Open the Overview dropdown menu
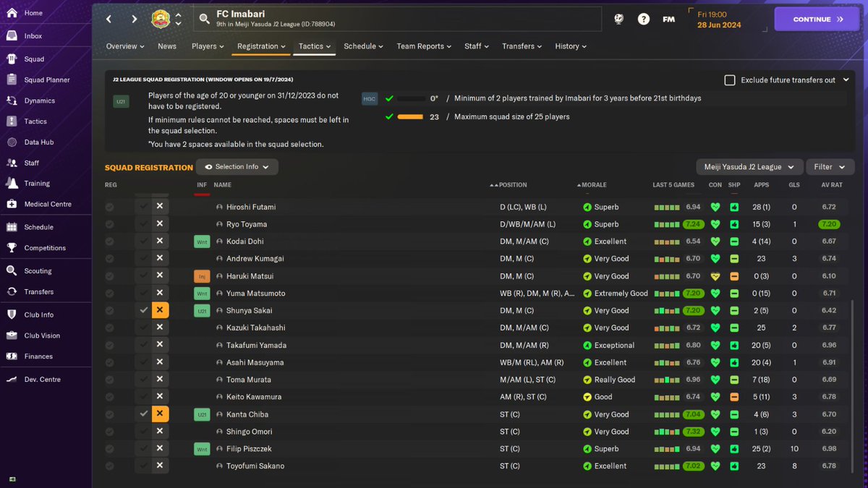This screenshot has height=488, width=868. [x=125, y=46]
